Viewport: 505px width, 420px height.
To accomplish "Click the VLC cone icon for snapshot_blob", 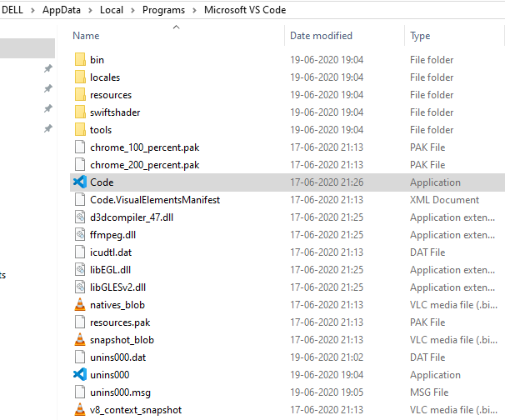I will [80, 340].
